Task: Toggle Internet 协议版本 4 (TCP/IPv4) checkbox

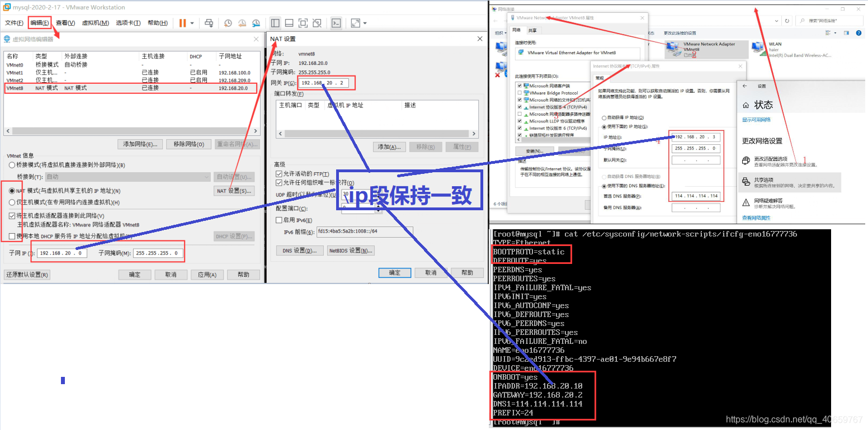Action: tap(520, 107)
